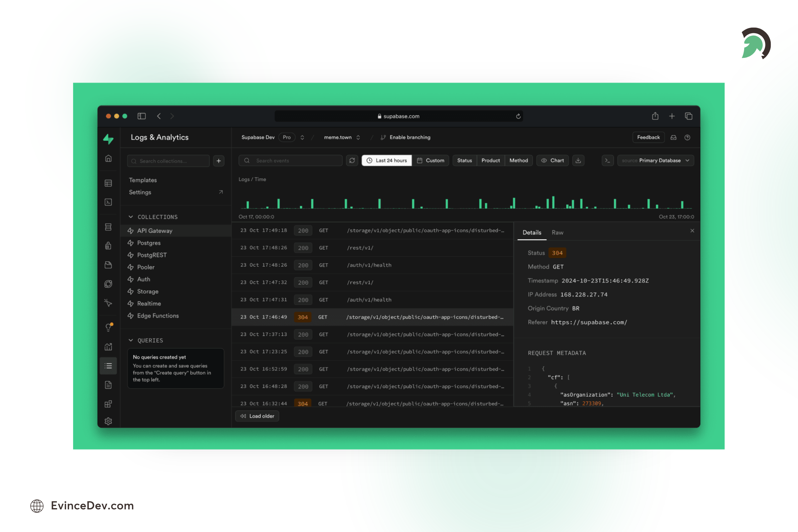Click Enable branching
The height and width of the screenshot is (532, 798).
coord(405,137)
